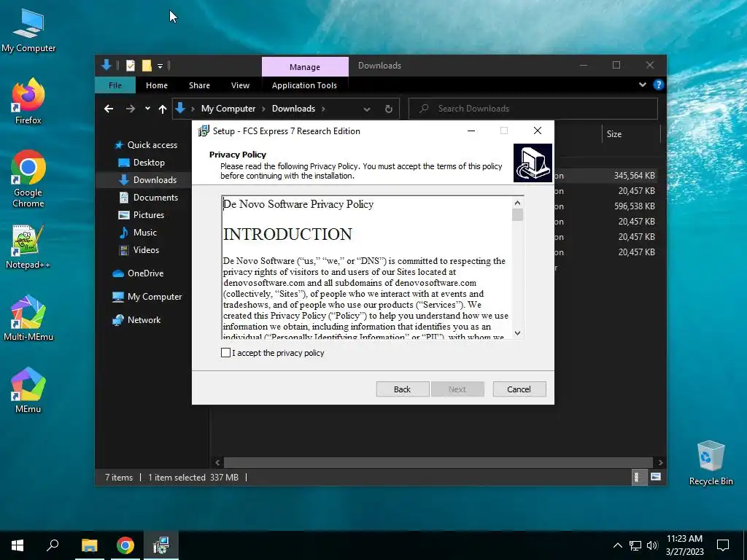Select OneDrive in the navigation pane

point(138,273)
